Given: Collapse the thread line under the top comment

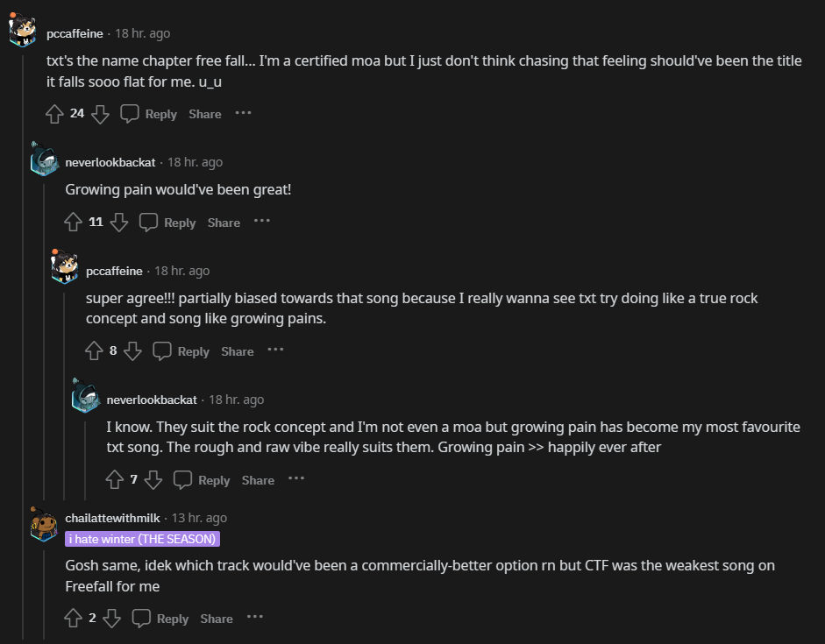Looking at the screenshot, I should point(23,350).
